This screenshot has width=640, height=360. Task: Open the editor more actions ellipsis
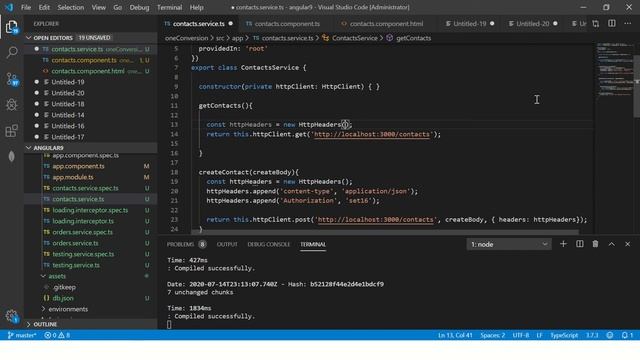[627, 24]
